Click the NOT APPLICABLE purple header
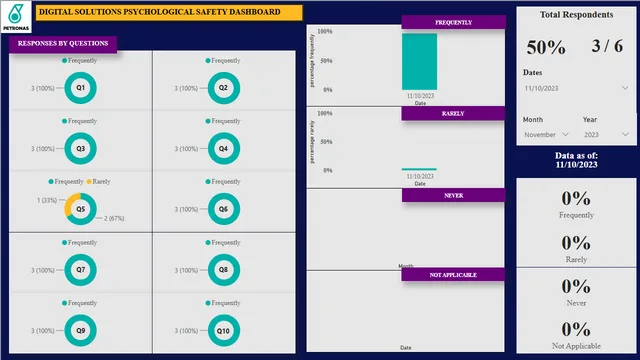 [x=453, y=275]
